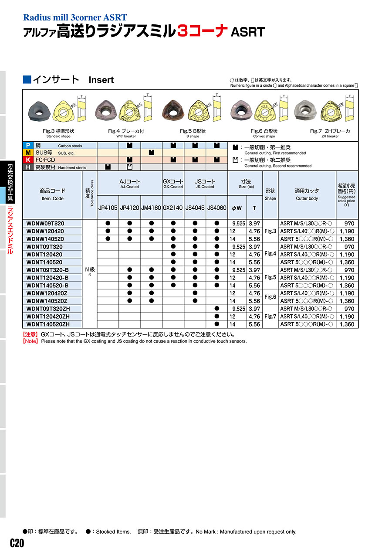
Task: Click item code WDNW09T320
Action: [x=45, y=223]
